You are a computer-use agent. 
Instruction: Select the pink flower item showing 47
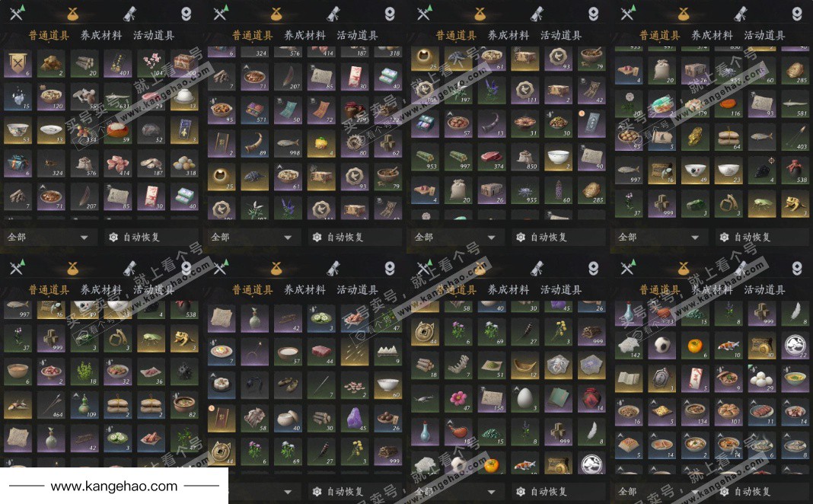(458, 399)
